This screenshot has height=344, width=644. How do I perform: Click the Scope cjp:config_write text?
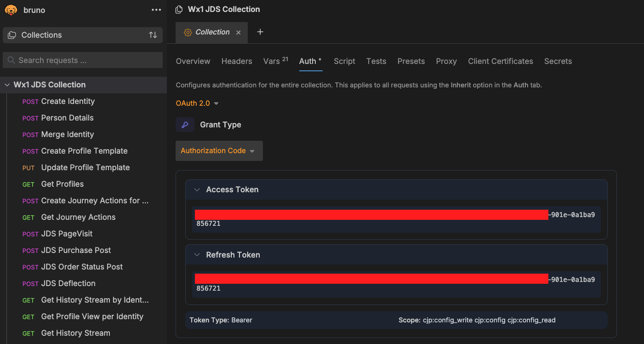[477, 320]
